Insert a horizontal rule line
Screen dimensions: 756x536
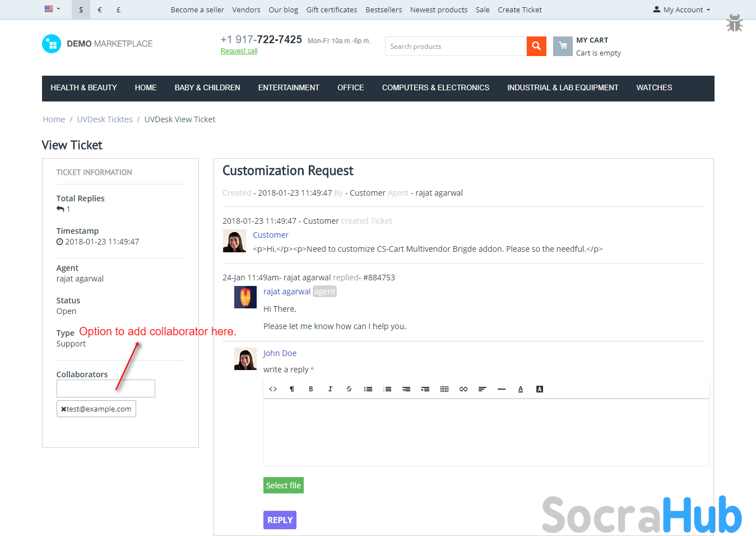pos(502,389)
